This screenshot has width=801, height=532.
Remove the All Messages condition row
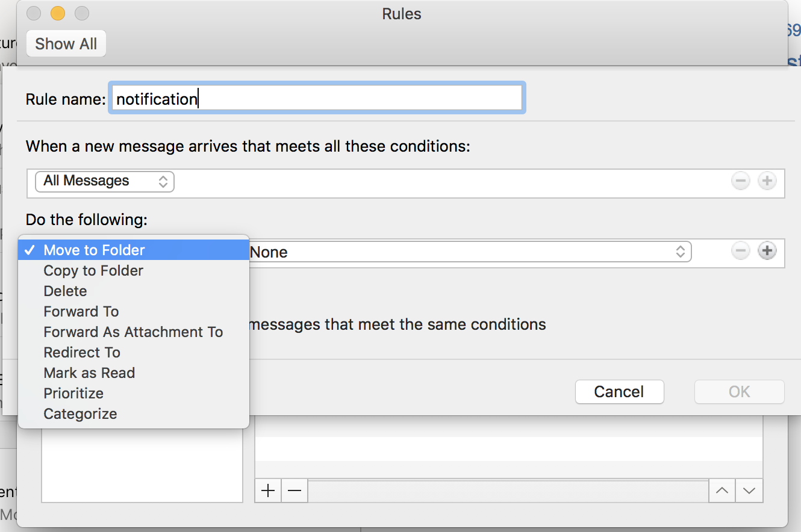pyautogui.click(x=741, y=181)
